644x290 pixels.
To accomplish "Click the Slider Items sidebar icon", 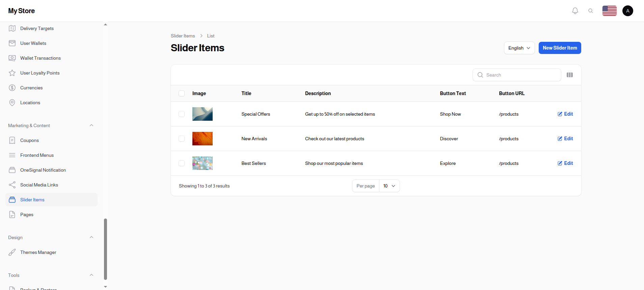I will coord(12,200).
